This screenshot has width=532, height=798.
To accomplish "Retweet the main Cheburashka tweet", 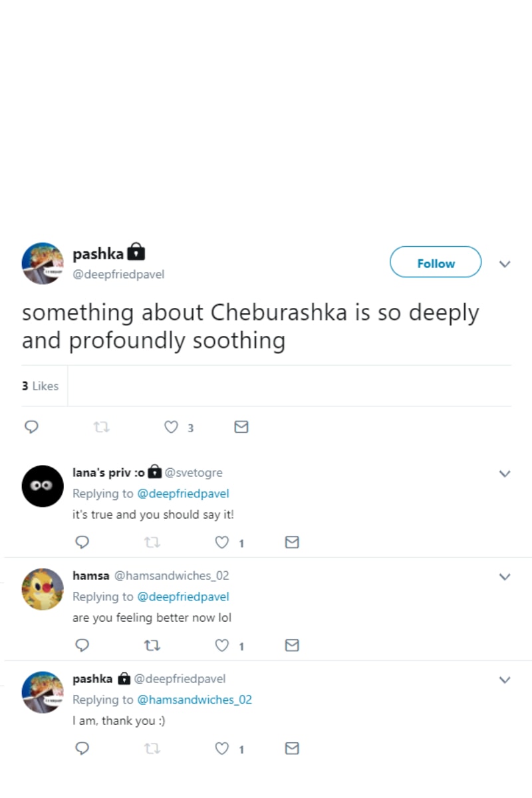I will 102,427.
